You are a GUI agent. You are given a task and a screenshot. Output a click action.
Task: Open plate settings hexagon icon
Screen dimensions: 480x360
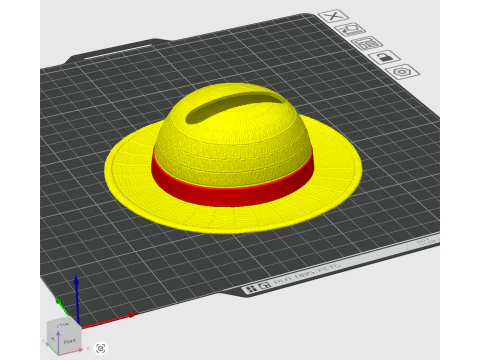click(x=402, y=72)
